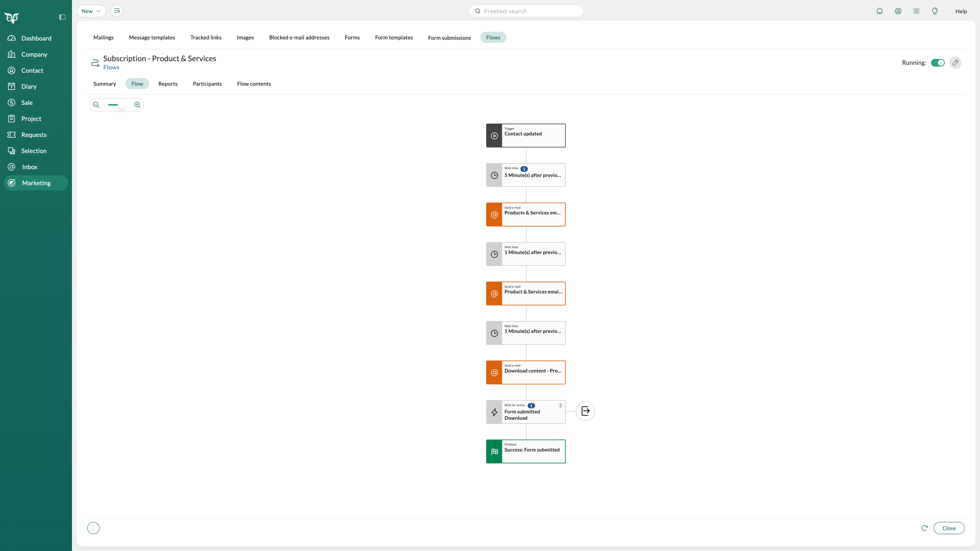Open the Form submissions tab
Image resolution: width=980 pixels, height=551 pixels.
click(449, 37)
